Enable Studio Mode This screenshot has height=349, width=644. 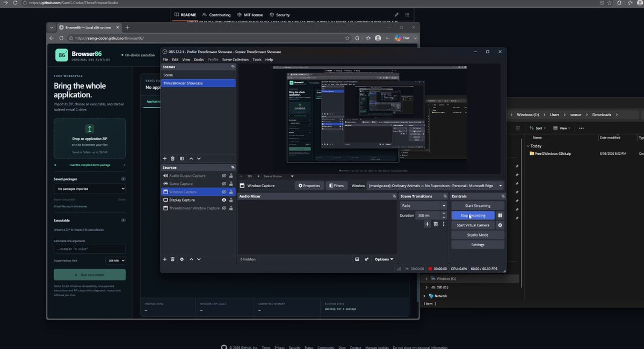point(477,235)
